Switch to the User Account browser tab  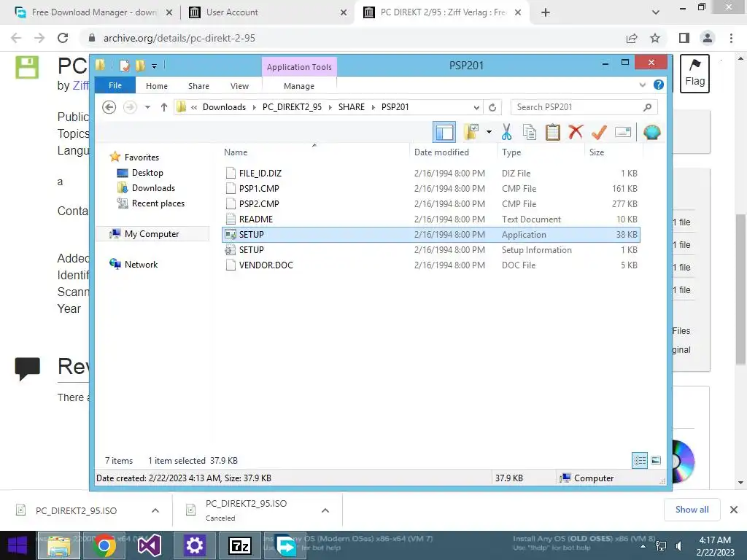click(x=267, y=12)
